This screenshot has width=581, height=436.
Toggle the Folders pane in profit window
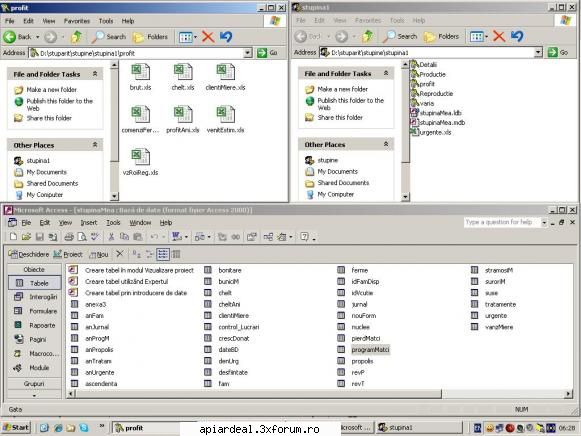click(x=150, y=37)
